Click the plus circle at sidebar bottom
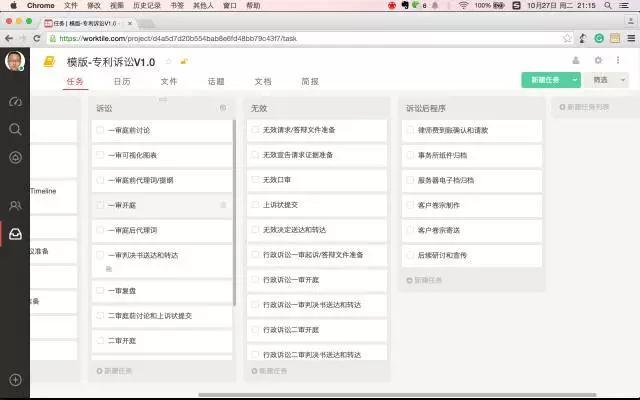The height and width of the screenshot is (400, 640). [x=16, y=380]
